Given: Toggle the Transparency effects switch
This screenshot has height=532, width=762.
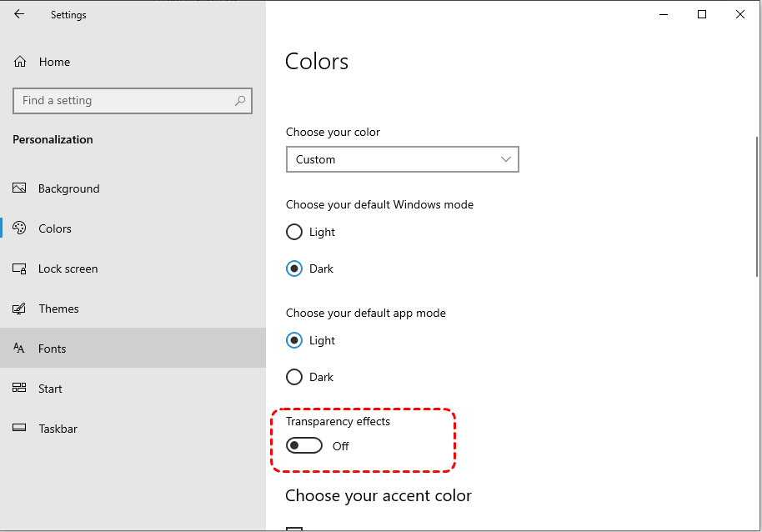Looking at the screenshot, I should pyautogui.click(x=304, y=446).
